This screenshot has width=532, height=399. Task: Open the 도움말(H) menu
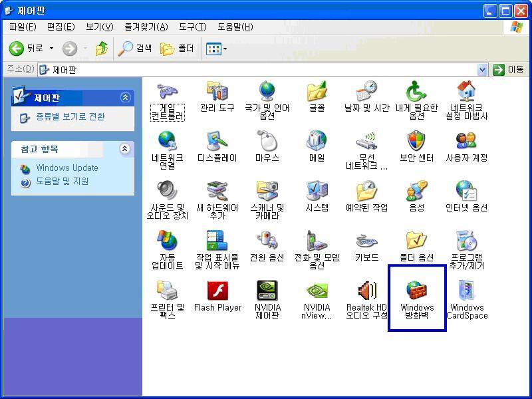(235, 27)
